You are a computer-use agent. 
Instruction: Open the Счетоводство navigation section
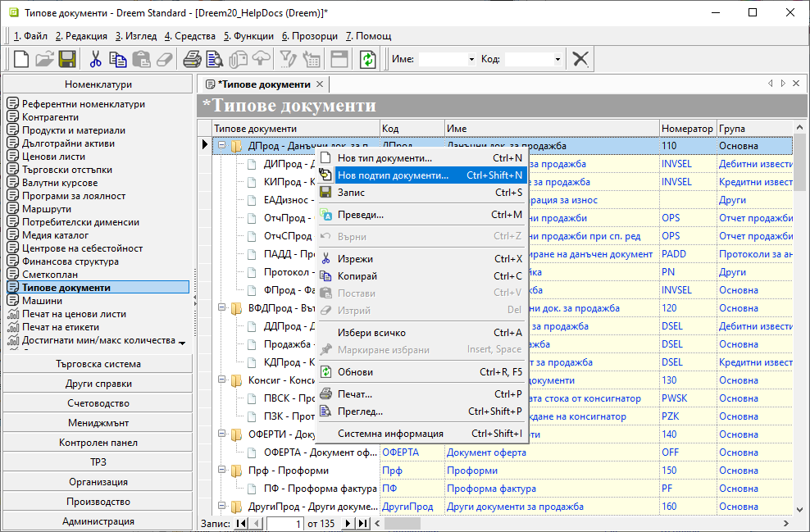click(x=98, y=403)
